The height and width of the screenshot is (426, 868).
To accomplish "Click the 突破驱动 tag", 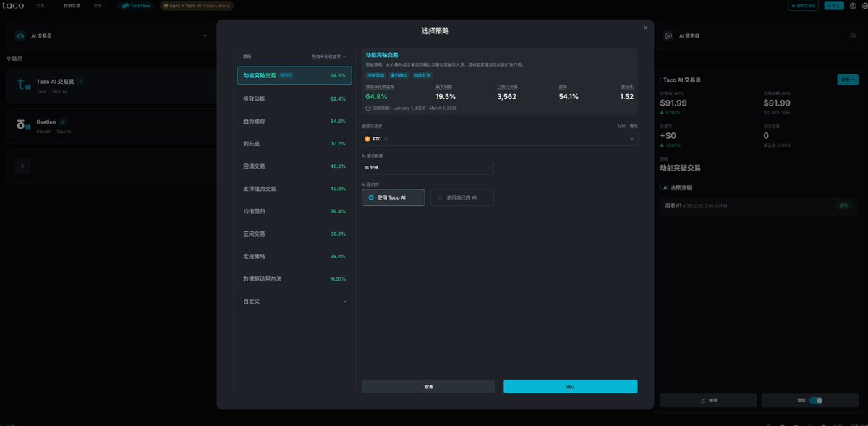I will 376,74.
